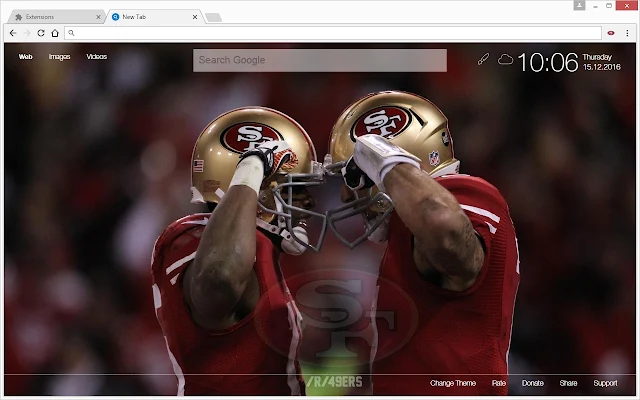This screenshot has height=400, width=640.
Task: Go back with the browser back arrow
Action: pos(13,33)
